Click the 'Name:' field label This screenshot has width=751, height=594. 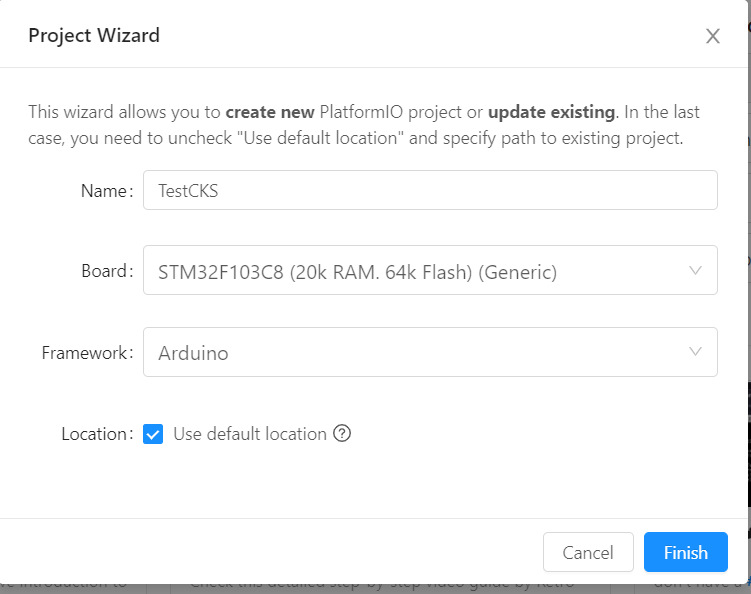pyautogui.click(x=107, y=191)
